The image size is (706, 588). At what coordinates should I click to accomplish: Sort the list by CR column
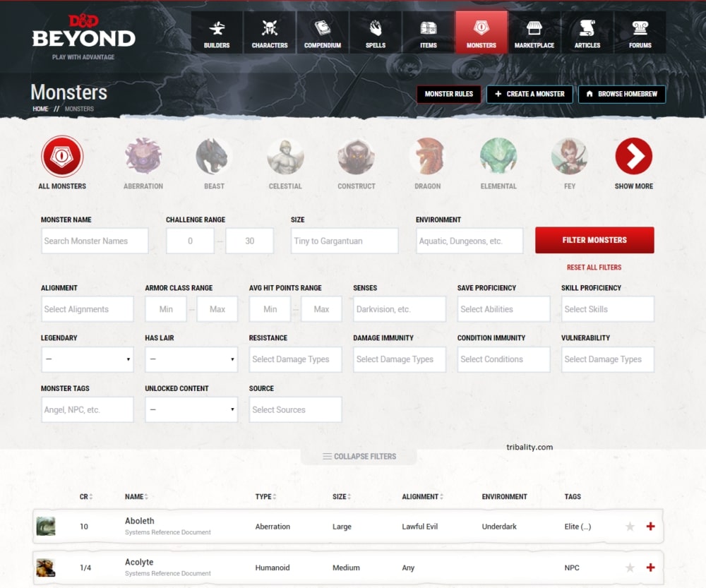pos(85,497)
